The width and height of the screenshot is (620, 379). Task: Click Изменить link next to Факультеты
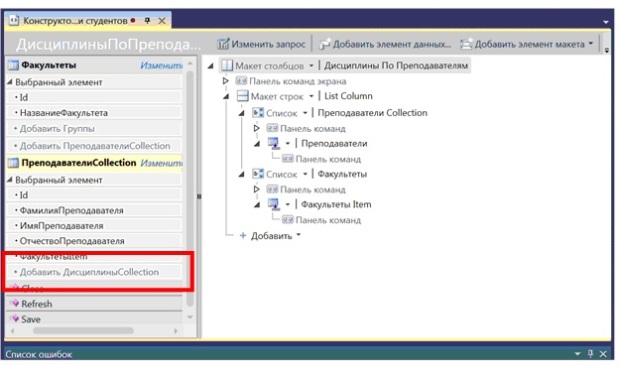[161, 65]
